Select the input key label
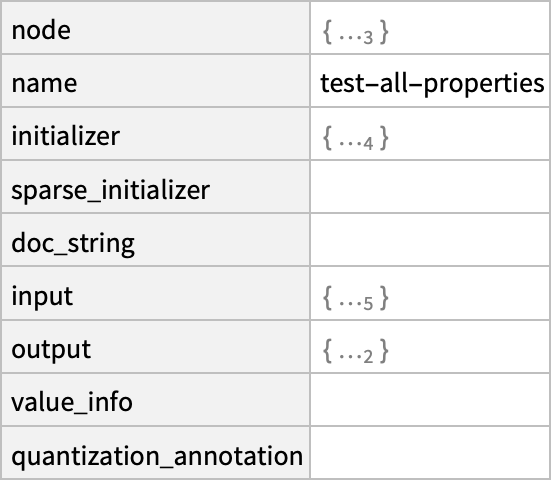Image resolution: width=553 pixels, height=483 pixels. coord(42,296)
